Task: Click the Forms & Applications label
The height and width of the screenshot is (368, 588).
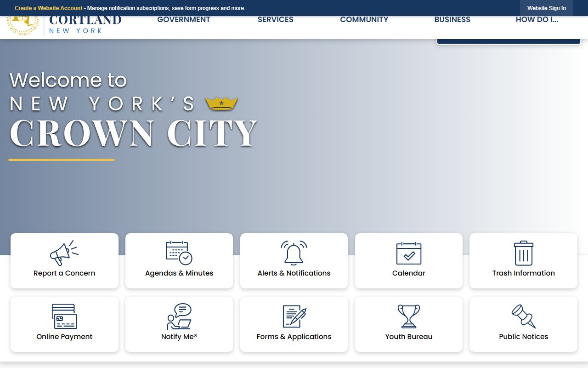Action: click(294, 337)
